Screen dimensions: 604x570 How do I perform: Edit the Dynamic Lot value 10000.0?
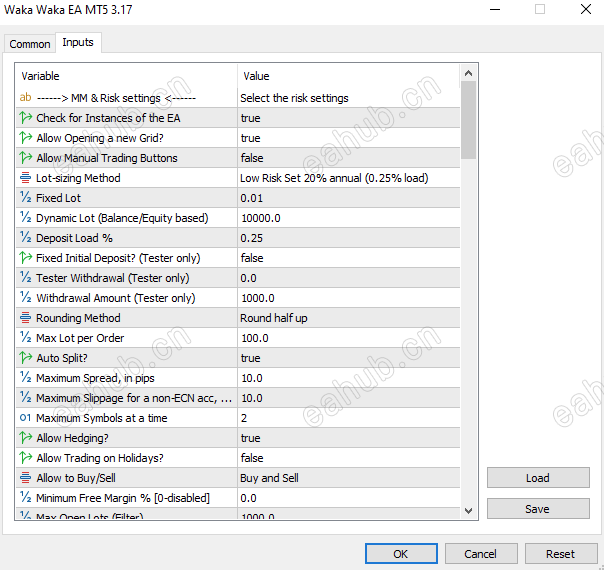[349, 218]
